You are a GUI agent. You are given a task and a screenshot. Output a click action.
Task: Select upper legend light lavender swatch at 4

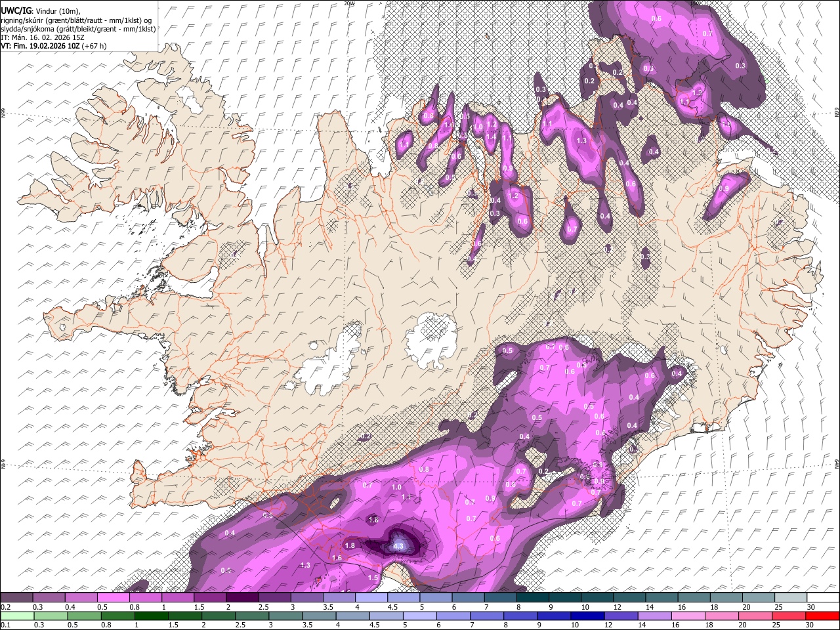(371, 597)
